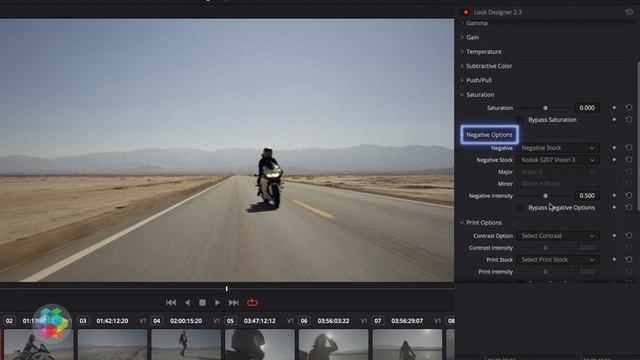Select clip 07 thumbnail at 03:56:29:07

(x=407, y=345)
